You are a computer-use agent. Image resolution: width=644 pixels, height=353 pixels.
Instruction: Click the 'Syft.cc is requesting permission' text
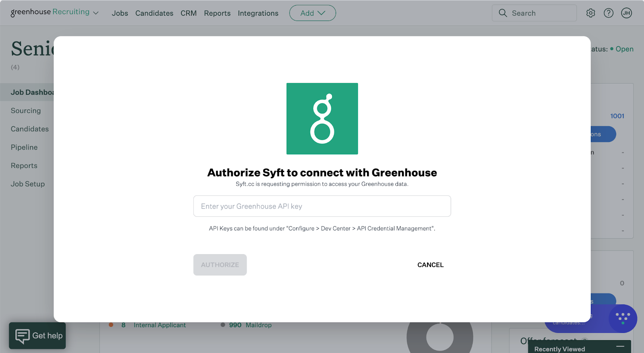[322, 184]
